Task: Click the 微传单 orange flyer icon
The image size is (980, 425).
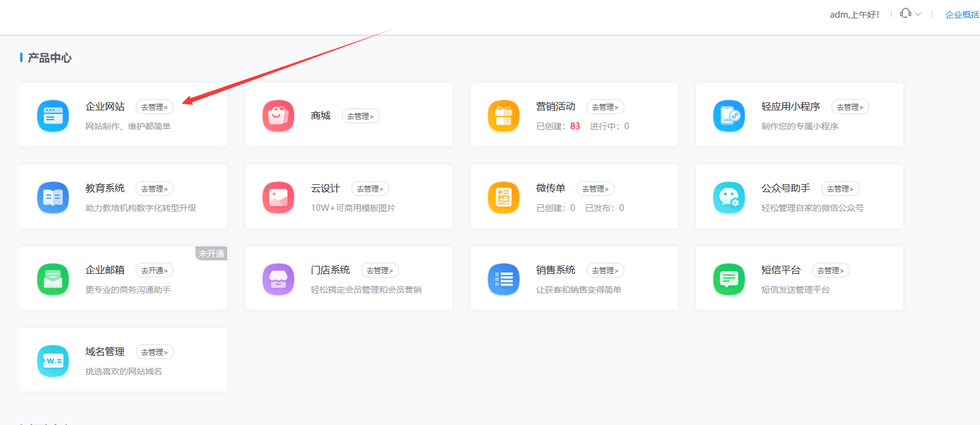Action: pos(504,198)
